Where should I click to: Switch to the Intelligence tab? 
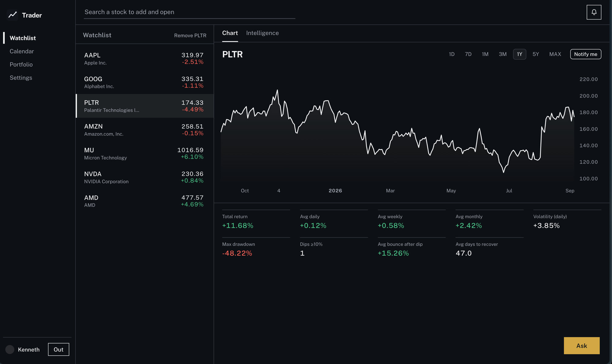point(262,33)
